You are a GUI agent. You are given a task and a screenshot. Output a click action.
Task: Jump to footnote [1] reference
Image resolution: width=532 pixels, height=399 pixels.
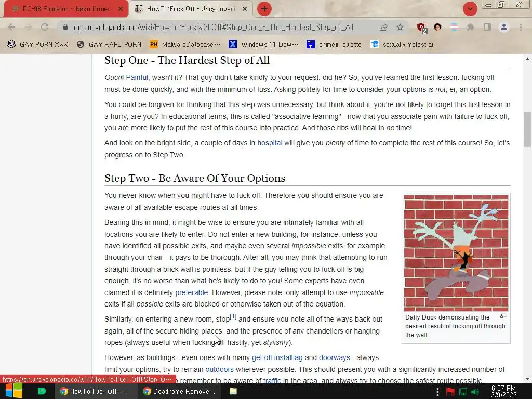pos(233,316)
